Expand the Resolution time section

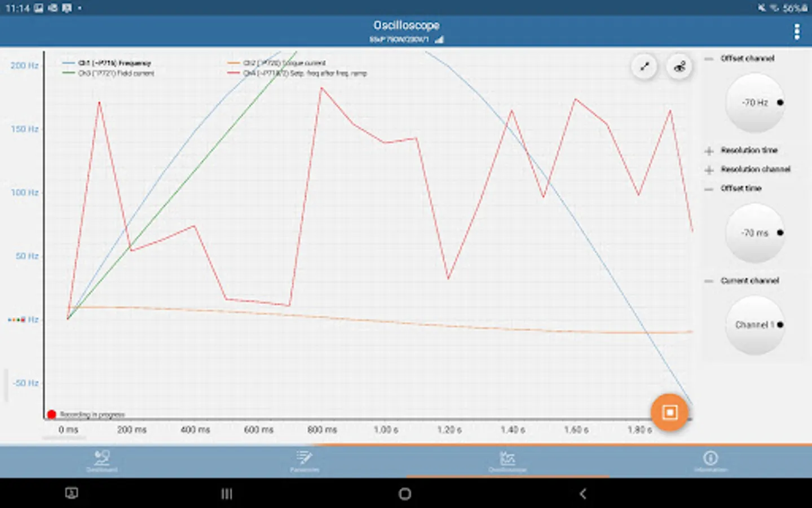pyautogui.click(x=709, y=151)
